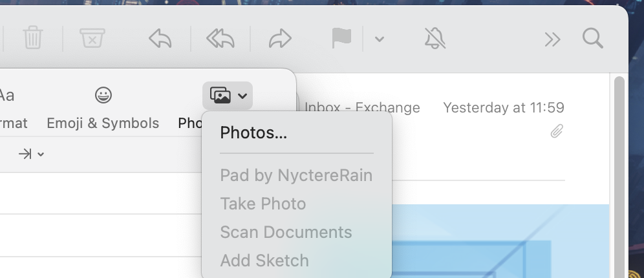
Task: Click the Reply All icon
Action: (220, 39)
